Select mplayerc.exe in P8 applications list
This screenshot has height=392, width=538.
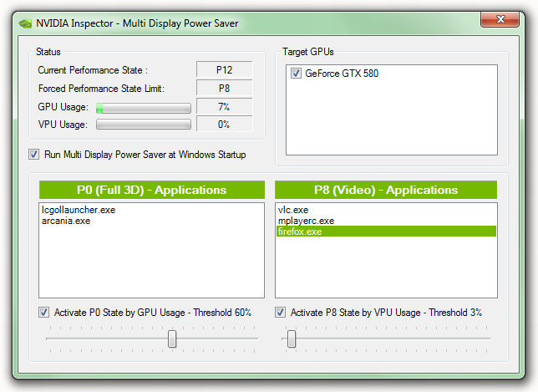click(x=386, y=221)
